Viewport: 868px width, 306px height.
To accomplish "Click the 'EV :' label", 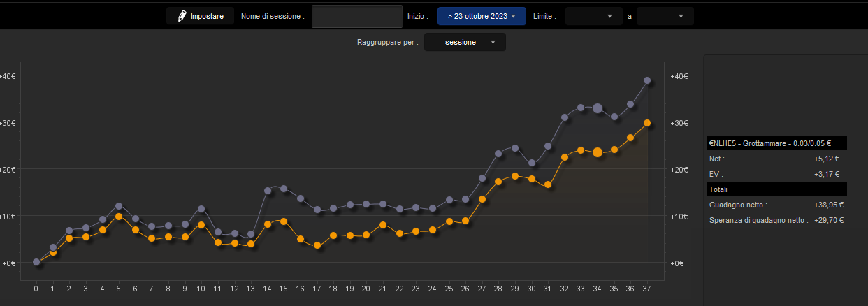I will coord(716,174).
